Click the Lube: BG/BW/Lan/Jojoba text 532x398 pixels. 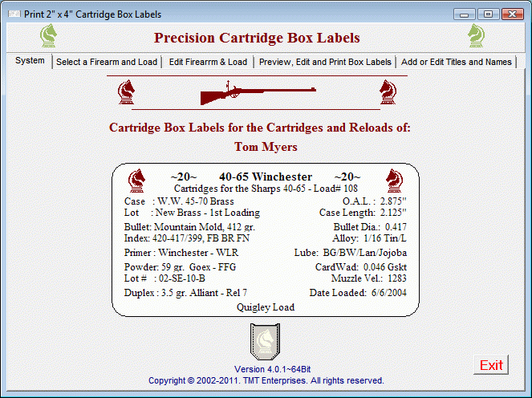(x=351, y=253)
